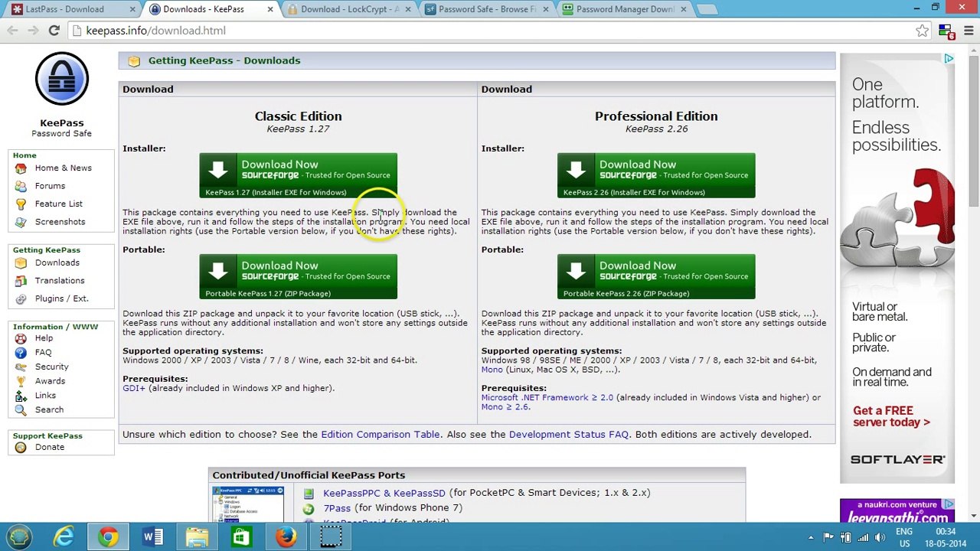Show hidden system tray icons

[811, 537]
